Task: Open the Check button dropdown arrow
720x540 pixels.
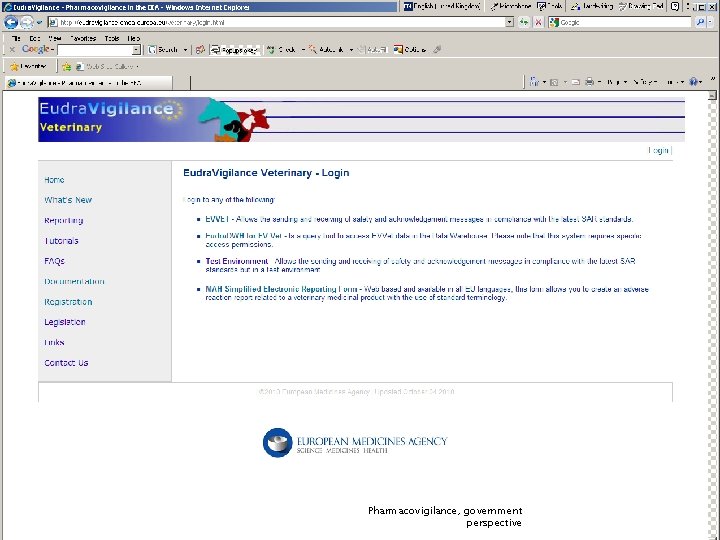Action: [x=303, y=50]
